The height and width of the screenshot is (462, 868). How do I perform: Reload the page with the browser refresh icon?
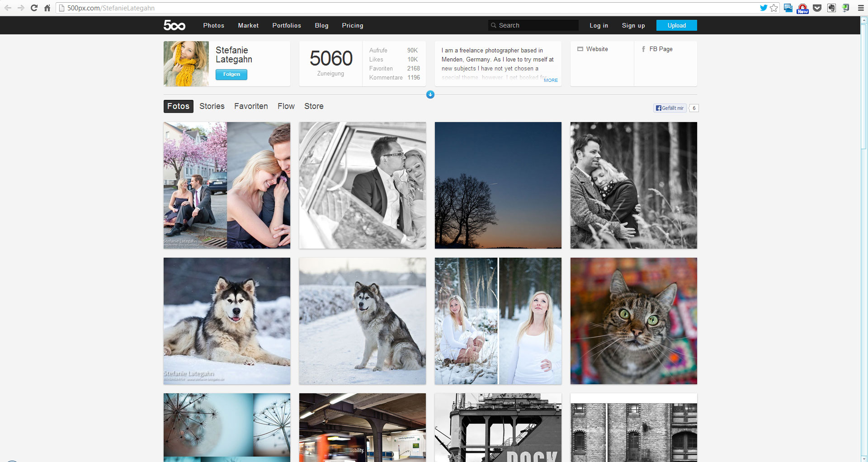coord(34,8)
